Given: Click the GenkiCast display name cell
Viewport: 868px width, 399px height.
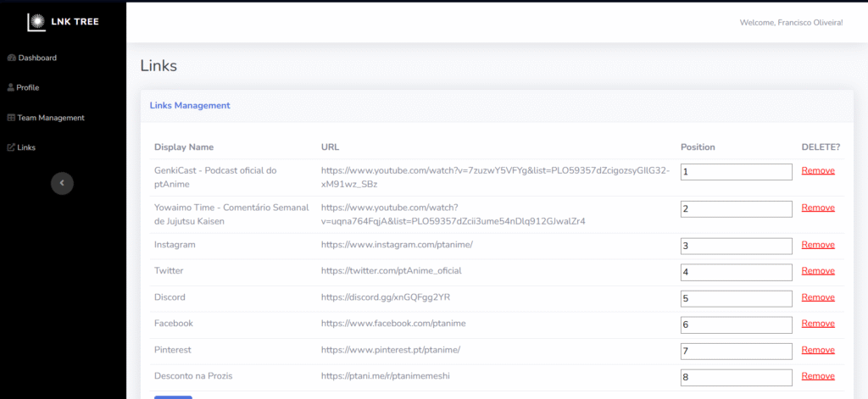Looking at the screenshot, I should click(215, 177).
